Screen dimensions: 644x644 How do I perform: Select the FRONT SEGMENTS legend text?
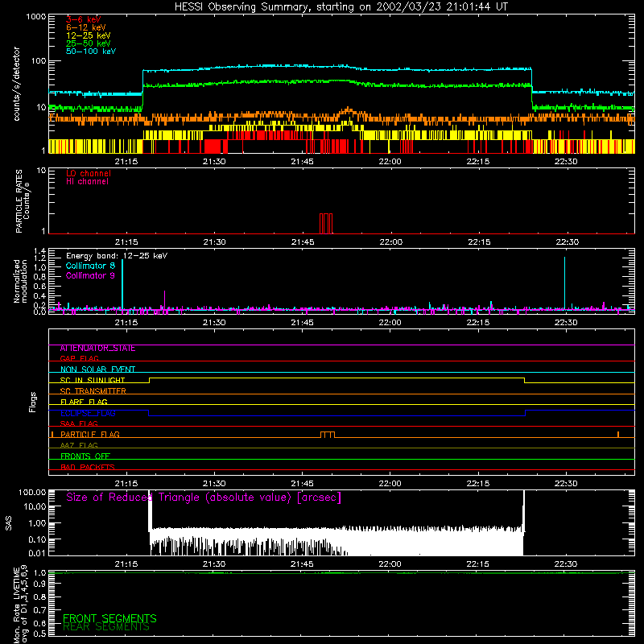109,618
